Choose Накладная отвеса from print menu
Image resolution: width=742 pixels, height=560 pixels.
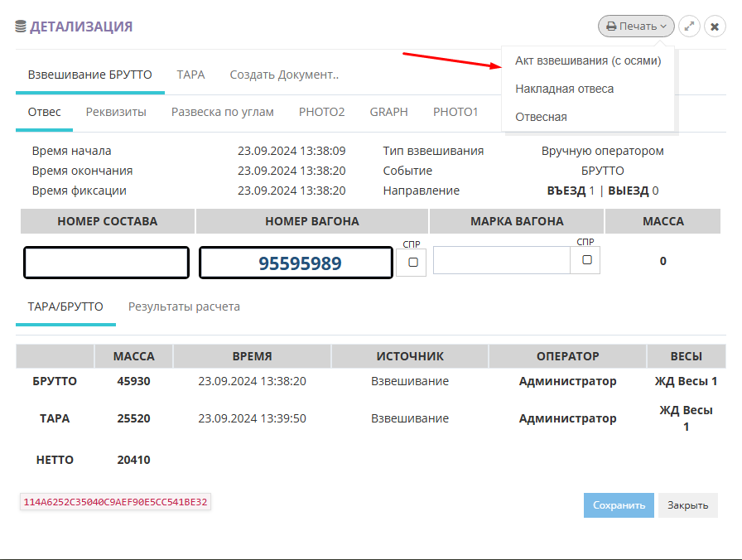point(564,89)
